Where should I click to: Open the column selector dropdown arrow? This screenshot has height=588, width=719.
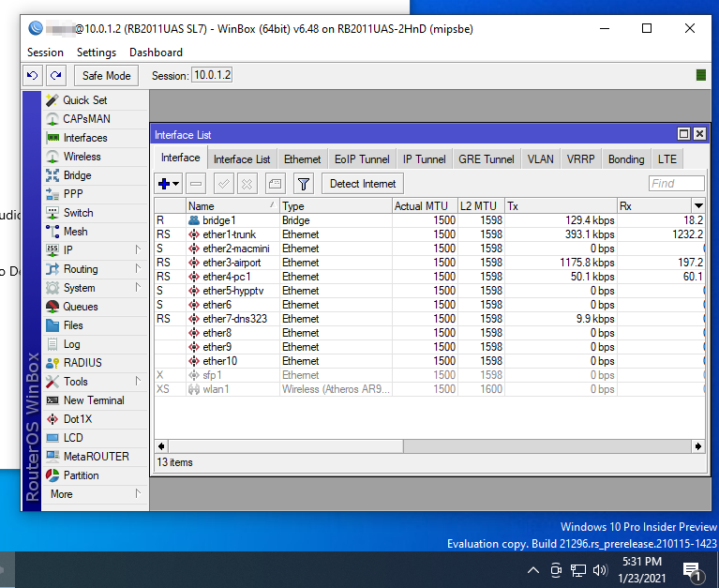click(x=698, y=206)
